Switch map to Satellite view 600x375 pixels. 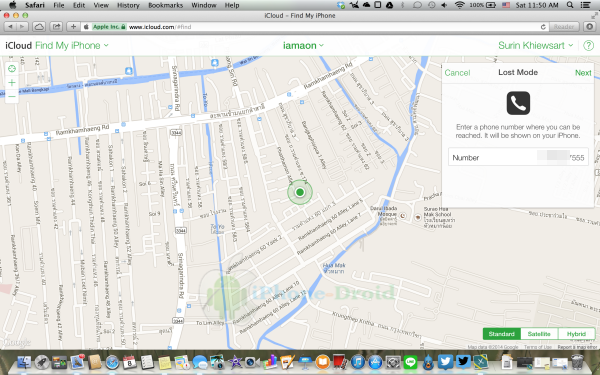(x=539, y=334)
